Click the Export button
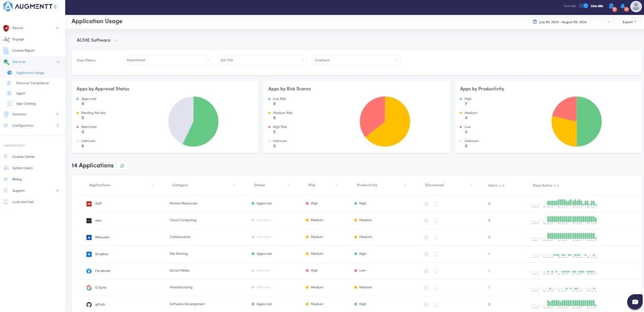Viewport: 644px width, 312px height. 629,22
